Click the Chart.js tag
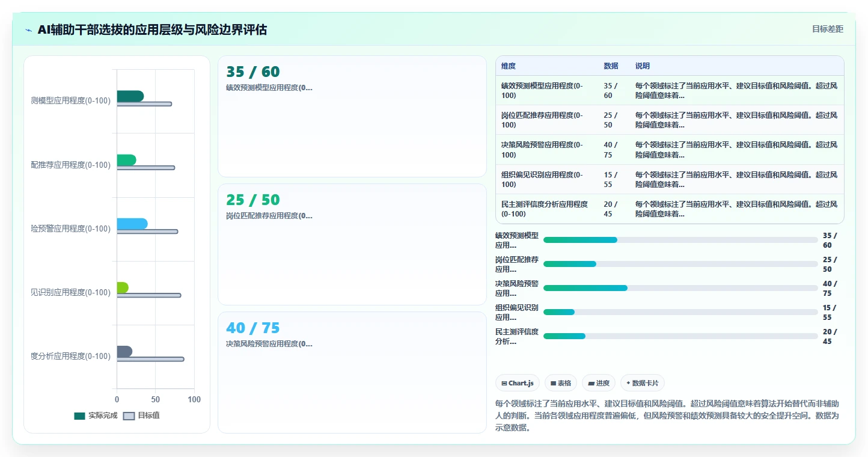 [518, 383]
